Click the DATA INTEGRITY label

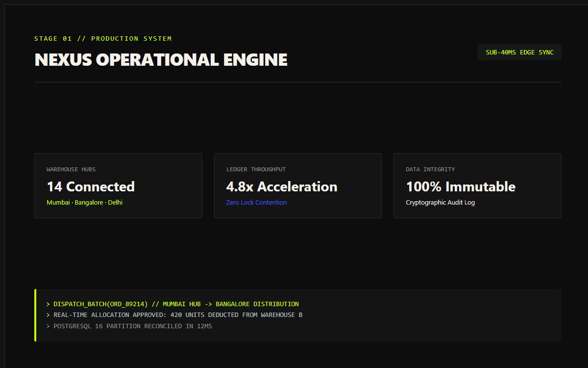430,169
